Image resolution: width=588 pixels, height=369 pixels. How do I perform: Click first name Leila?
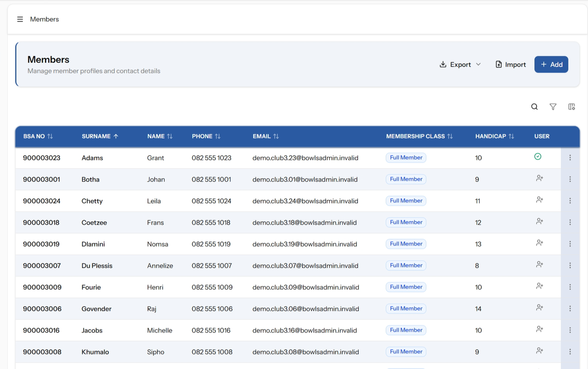pos(154,201)
